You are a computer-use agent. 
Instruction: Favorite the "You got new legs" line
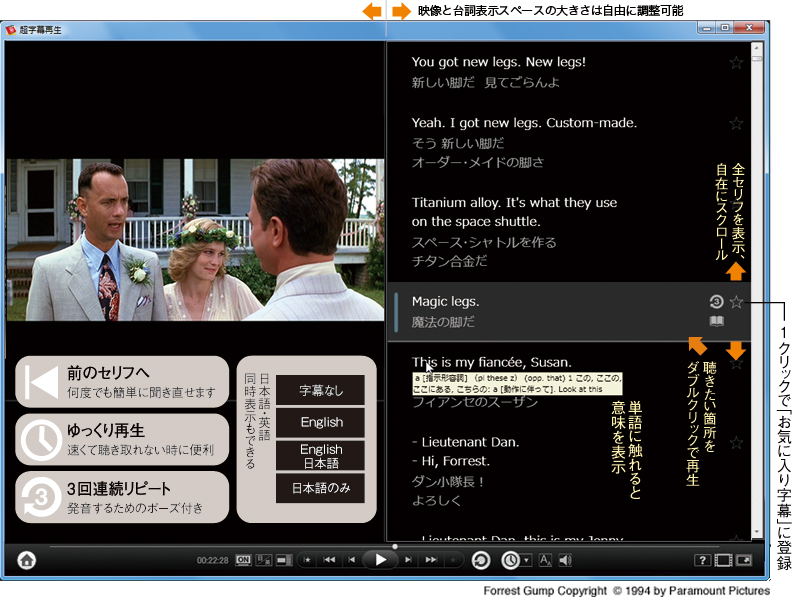tap(736, 63)
